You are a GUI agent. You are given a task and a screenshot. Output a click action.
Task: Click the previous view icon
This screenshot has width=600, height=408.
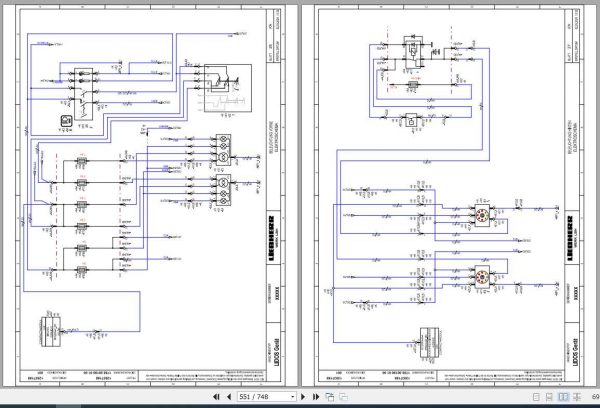coord(329,397)
